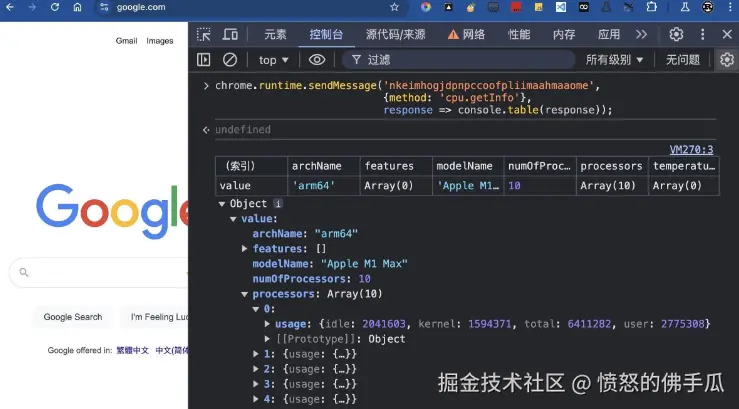Sort table by archName column header
This screenshot has width=739, height=409.
click(324, 166)
